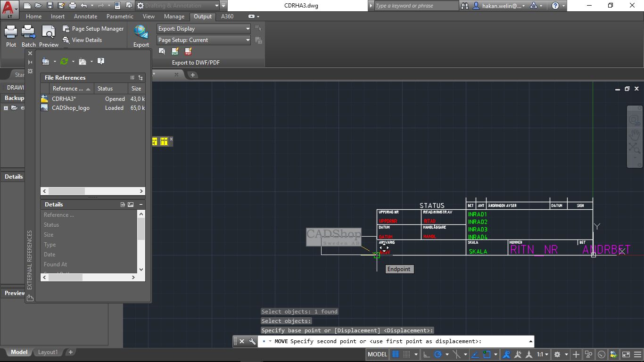Collapse the Details pane with the minus button
644x362 pixels.
(141, 205)
